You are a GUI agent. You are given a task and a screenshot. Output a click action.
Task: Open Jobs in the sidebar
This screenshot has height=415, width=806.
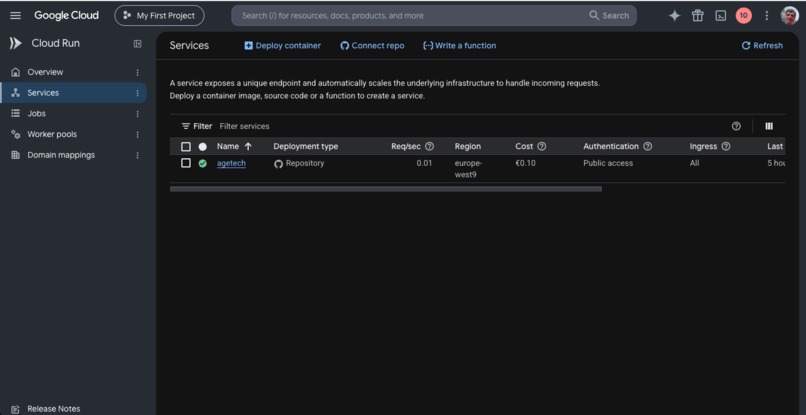36,113
